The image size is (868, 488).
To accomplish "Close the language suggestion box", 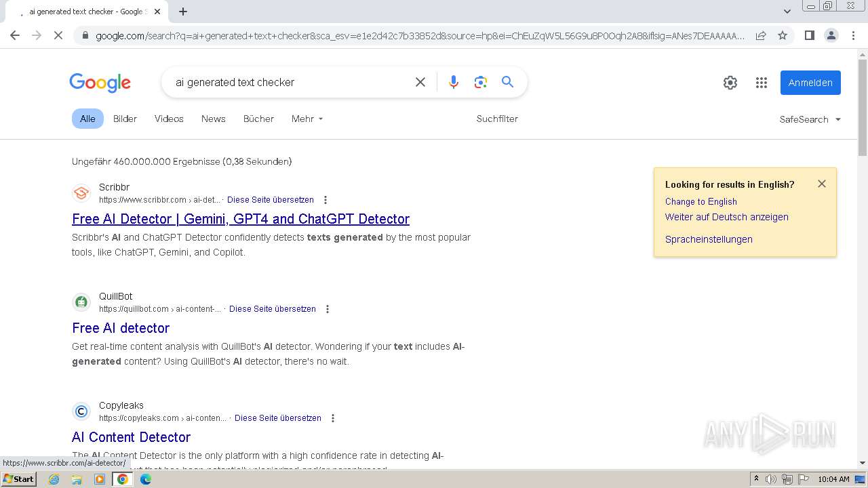I will [x=822, y=184].
